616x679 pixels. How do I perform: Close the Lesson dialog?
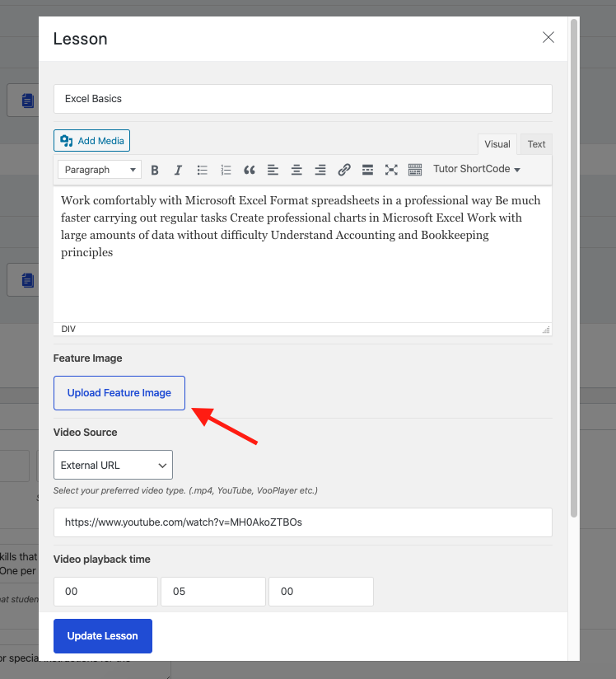click(548, 37)
